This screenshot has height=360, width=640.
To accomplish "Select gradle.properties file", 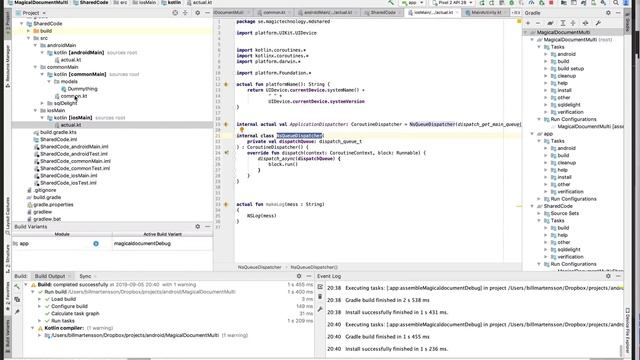I will coord(53,204).
